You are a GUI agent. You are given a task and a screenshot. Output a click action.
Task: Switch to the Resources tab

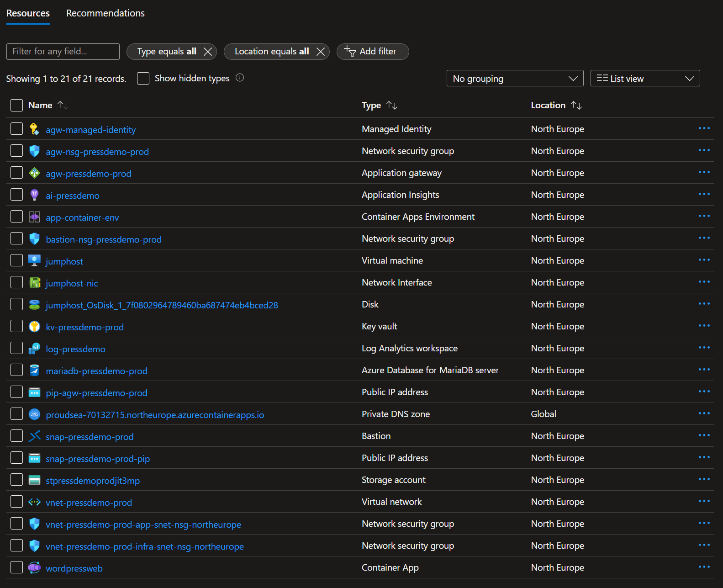tap(28, 13)
